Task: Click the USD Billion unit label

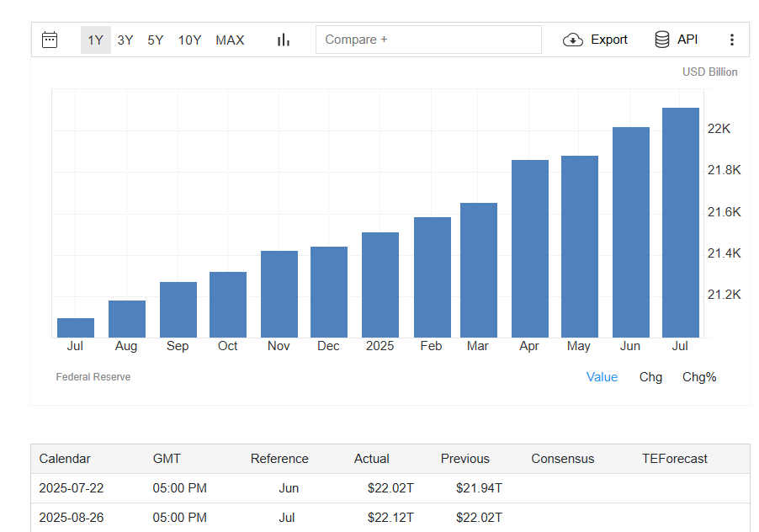Action: [709, 72]
